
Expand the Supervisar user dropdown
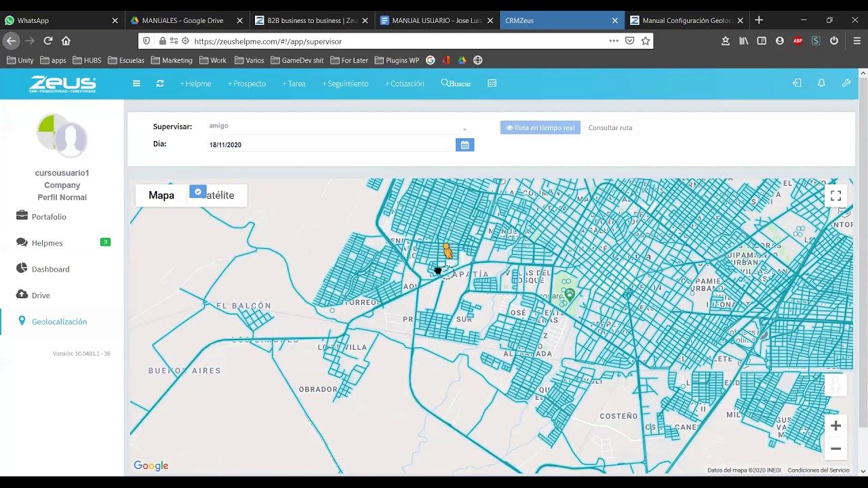(465, 129)
